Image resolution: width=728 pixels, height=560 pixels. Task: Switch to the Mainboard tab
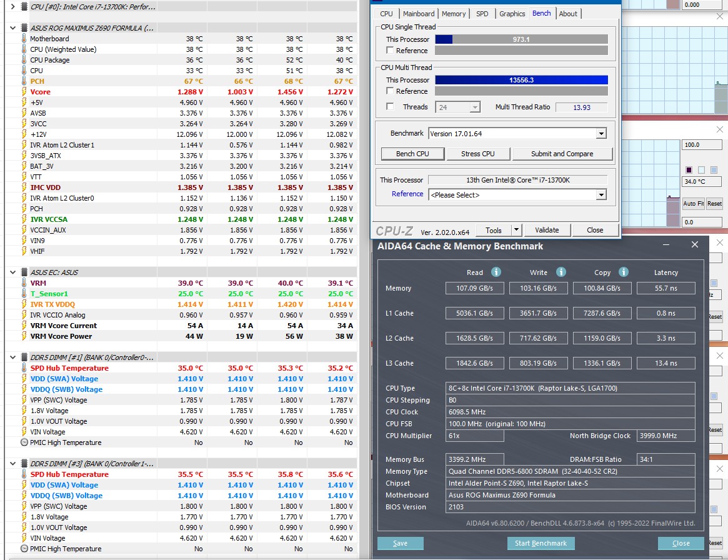(x=418, y=14)
